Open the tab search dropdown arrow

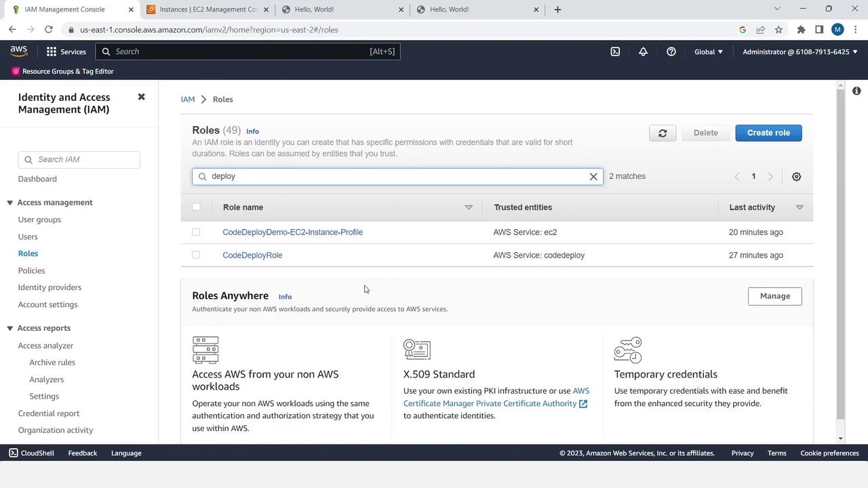tap(777, 9)
